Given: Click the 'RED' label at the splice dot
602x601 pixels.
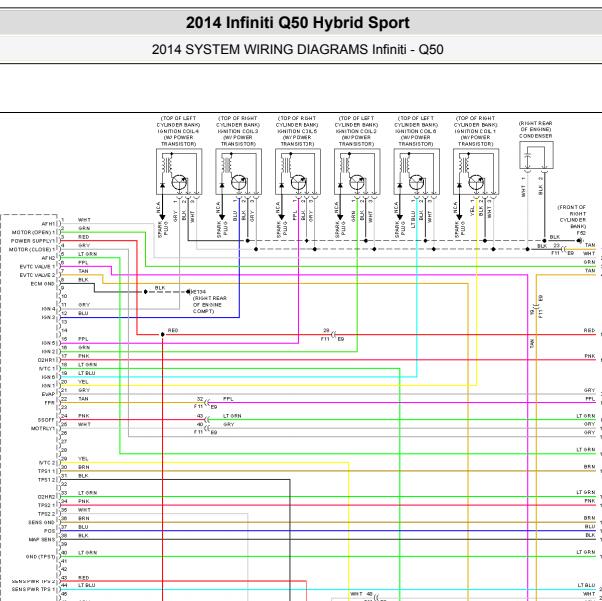Looking at the screenshot, I should click(x=173, y=331).
